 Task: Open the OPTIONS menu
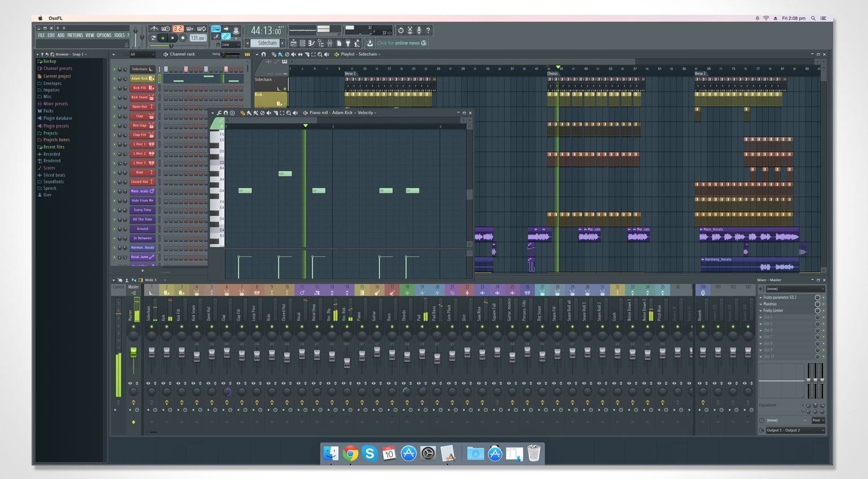point(104,36)
